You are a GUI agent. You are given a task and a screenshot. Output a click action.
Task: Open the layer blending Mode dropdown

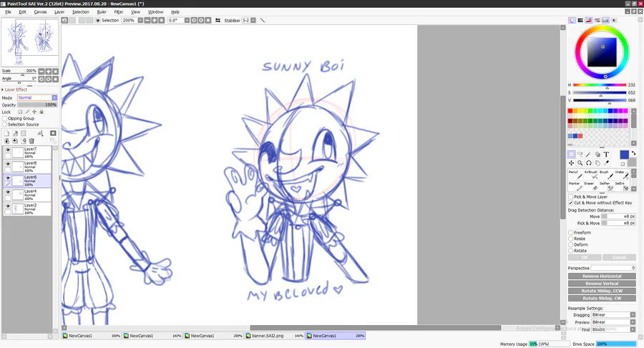coord(54,98)
